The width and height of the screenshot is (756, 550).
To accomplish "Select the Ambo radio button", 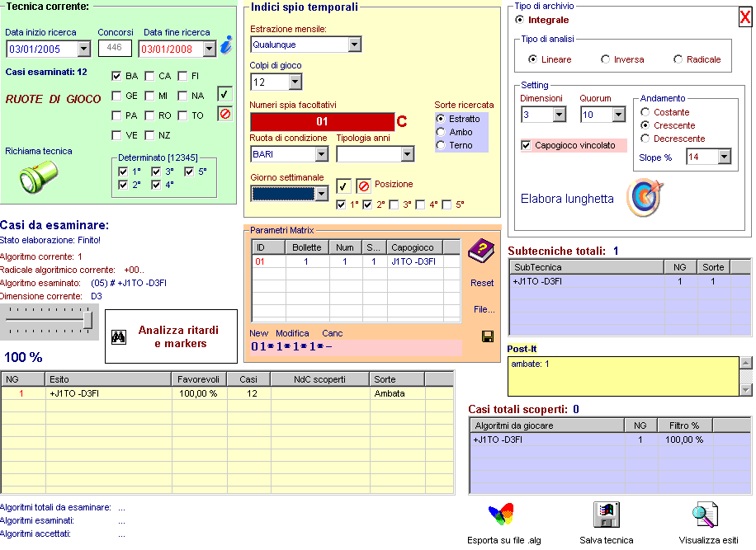I will point(441,132).
